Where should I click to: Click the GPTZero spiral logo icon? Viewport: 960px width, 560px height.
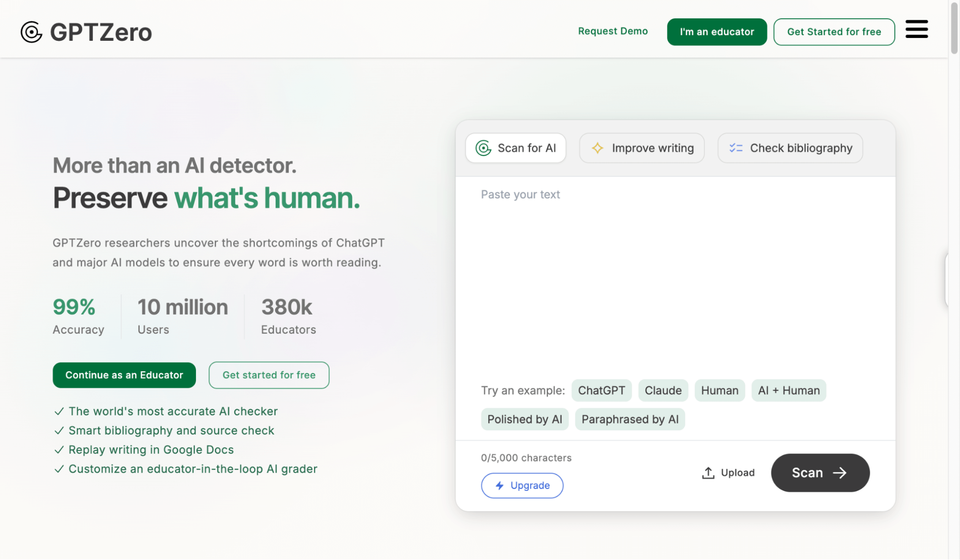tap(32, 32)
